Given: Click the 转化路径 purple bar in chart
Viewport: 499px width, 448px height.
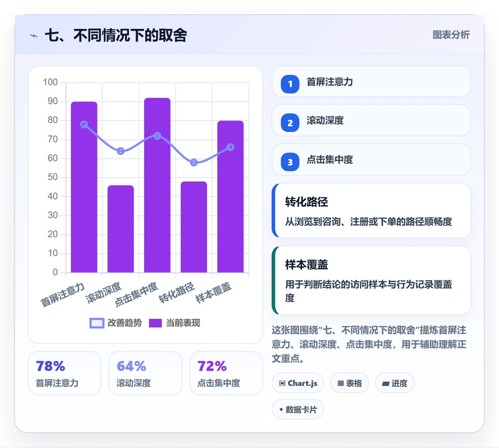Looking at the screenshot, I should pyautogui.click(x=194, y=227).
